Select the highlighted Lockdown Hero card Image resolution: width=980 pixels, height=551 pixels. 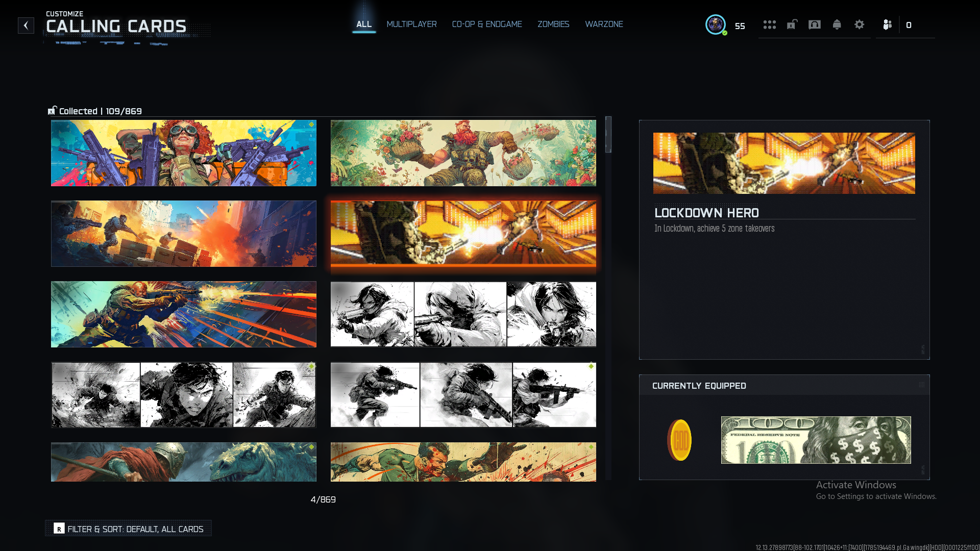pos(463,234)
